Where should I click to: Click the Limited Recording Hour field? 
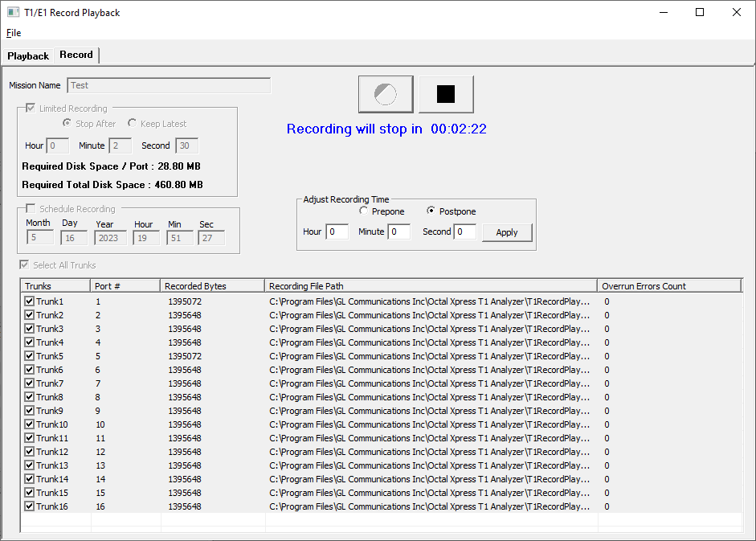(57, 145)
